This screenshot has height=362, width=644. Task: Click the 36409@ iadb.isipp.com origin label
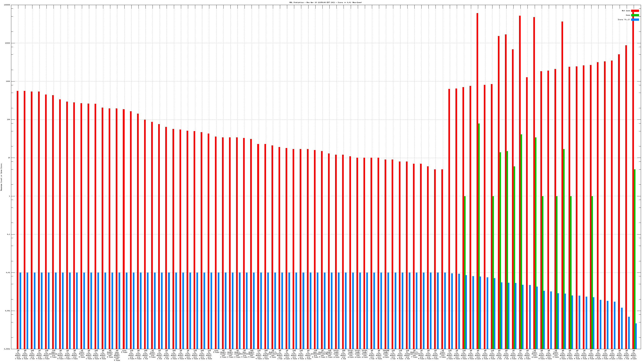(x=386, y=354)
